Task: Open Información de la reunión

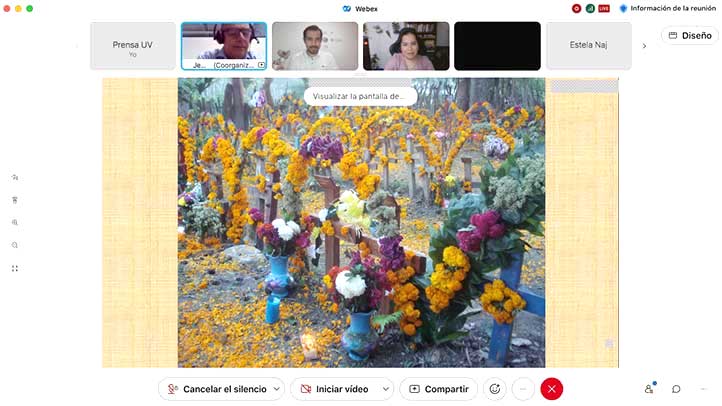Action: (665, 8)
